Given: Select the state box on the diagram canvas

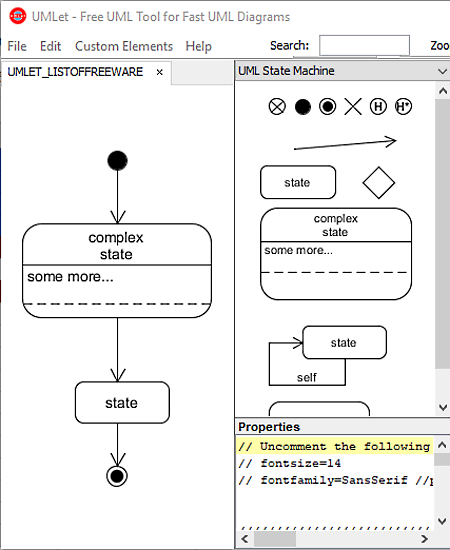Looking at the screenshot, I should [122, 402].
